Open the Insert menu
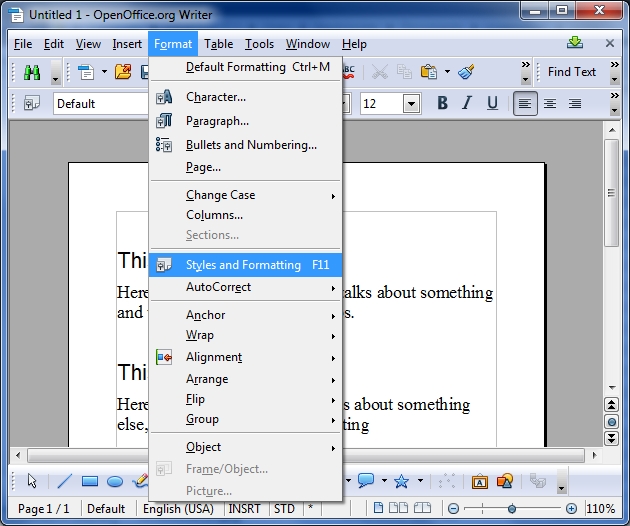This screenshot has width=630, height=526. click(127, 44)
